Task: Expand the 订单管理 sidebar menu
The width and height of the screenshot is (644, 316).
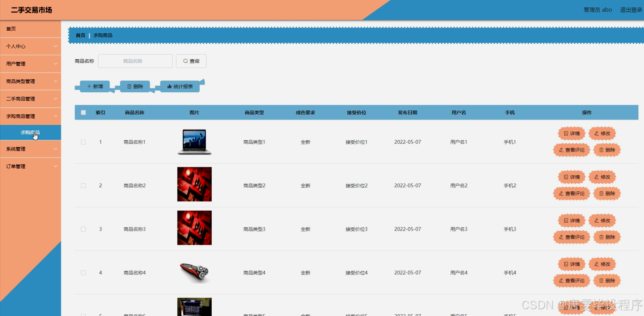Action: [x=31, y=167]
